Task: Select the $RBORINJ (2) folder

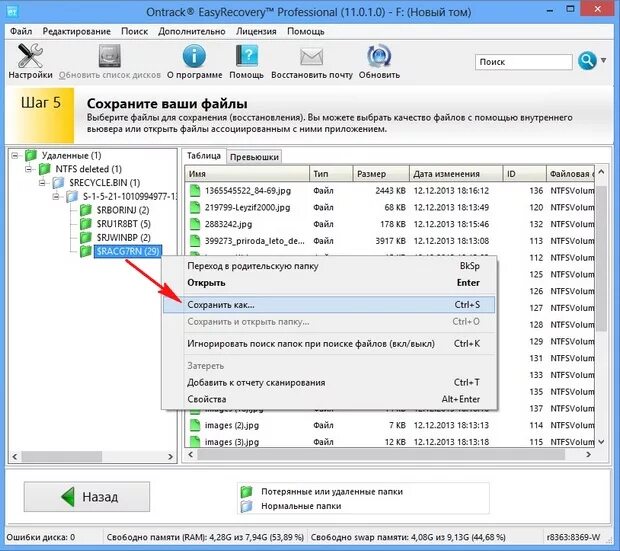Action: 123,210
